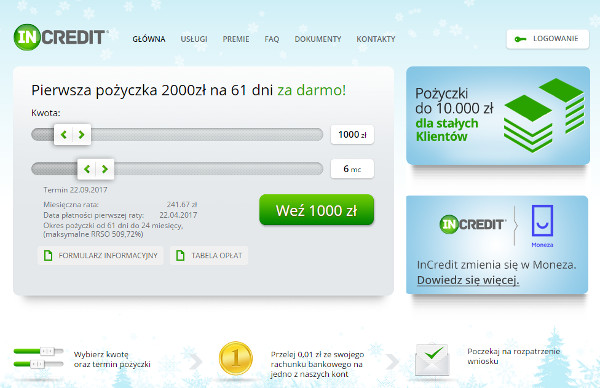600x388 pixels.
Task: Click the green stacked money icon
Action: click(544, 115)
